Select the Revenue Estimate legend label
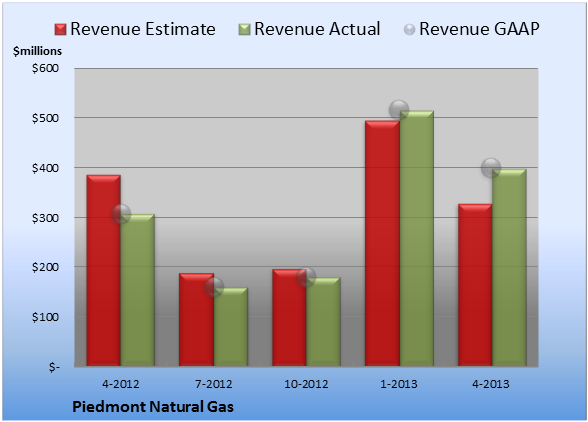Screen dimensions: 588x422 pos(143,29)
